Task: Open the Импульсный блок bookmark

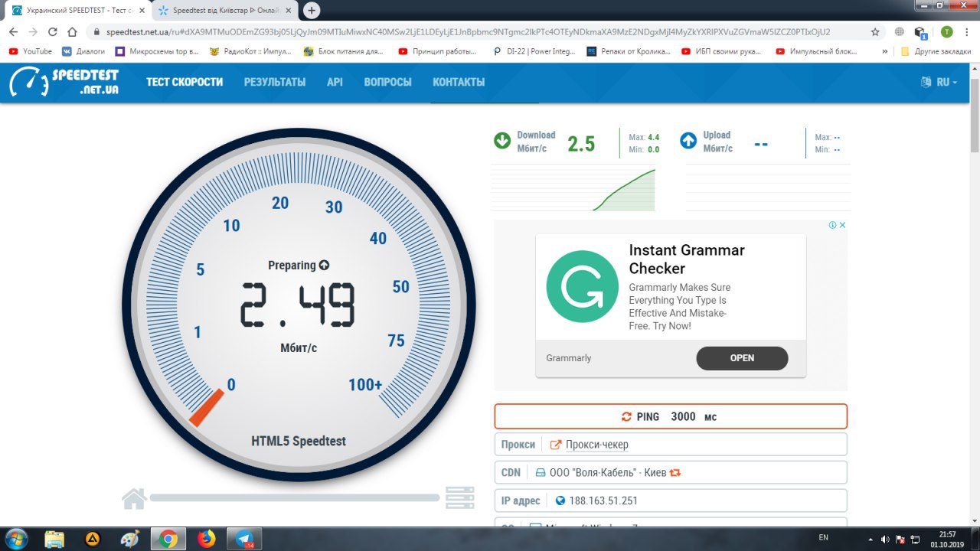Action: [817, 51]
